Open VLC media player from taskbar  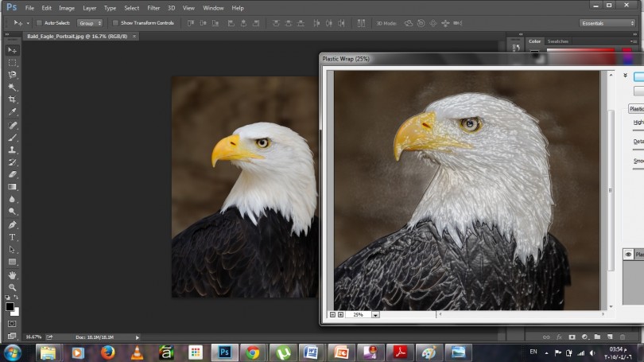click(x=138, y=352)
